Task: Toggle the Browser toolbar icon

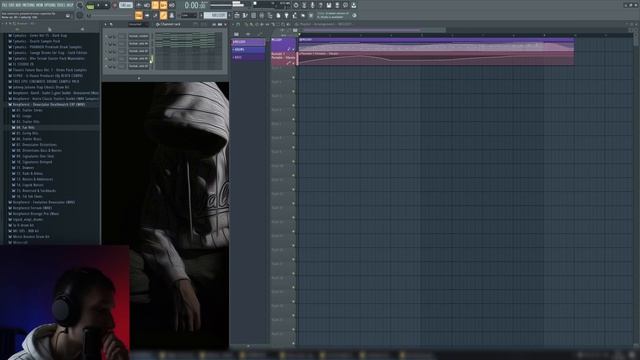Action: (270, 16)
